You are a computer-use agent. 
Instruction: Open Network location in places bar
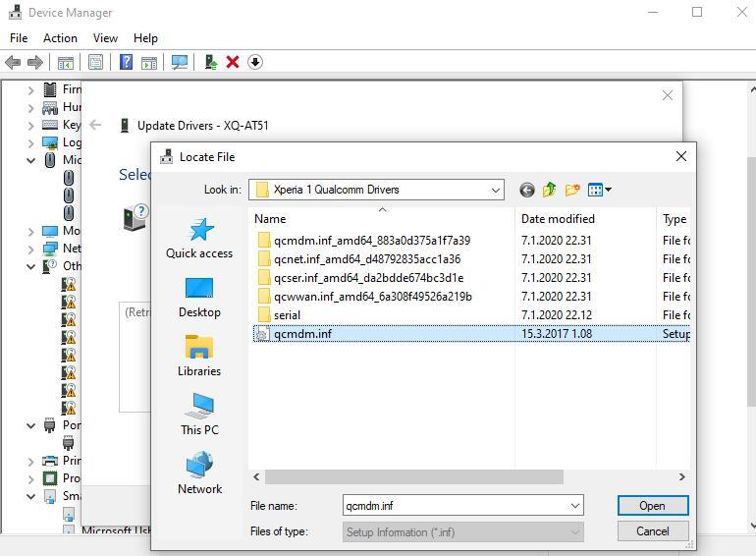coord(199,474)
